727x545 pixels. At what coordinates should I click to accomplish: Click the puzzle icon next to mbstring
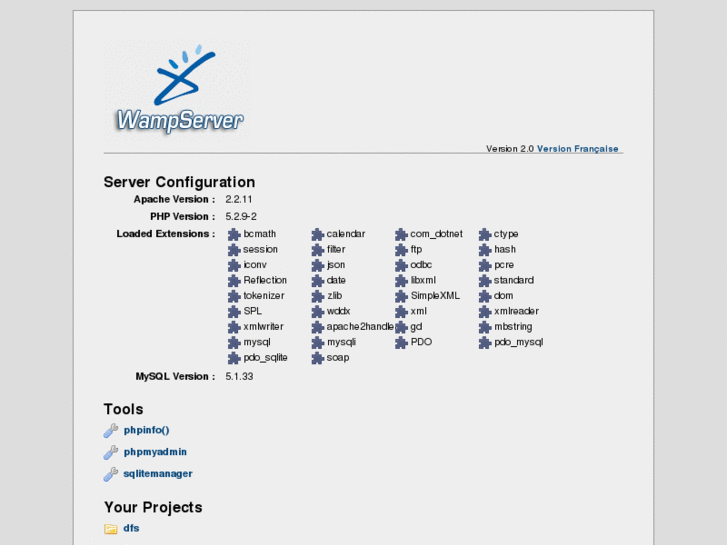coord(485,327)
